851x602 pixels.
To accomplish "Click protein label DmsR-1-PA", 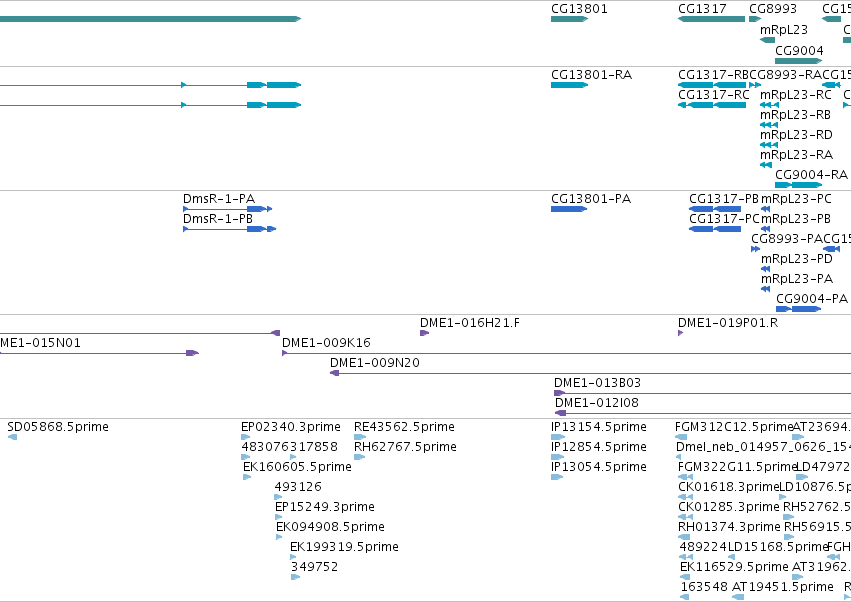I will click(219, 199).
